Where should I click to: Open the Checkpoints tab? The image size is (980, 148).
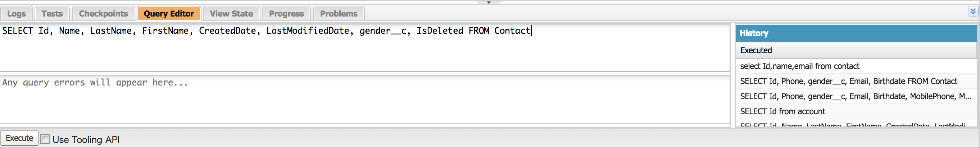(x=104, y=14)
